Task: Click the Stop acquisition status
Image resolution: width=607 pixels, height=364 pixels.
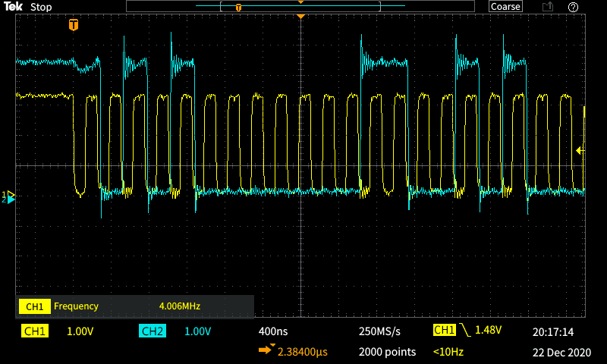Action: click(41, 7)
